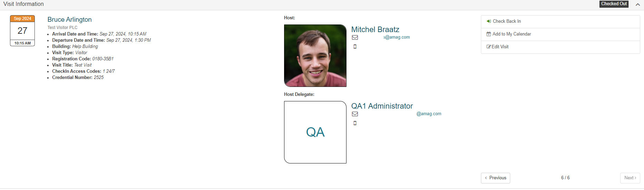Click the Sep 27 calendar date tile
Viewport: 644px width, 190px height.
[x=22, y=31]
